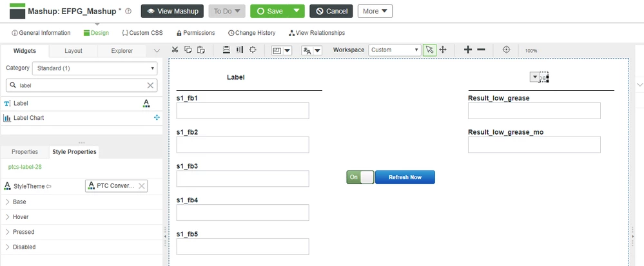Click the align vertically toolbar icon
644x266 pixels.
tap(226, 50)
